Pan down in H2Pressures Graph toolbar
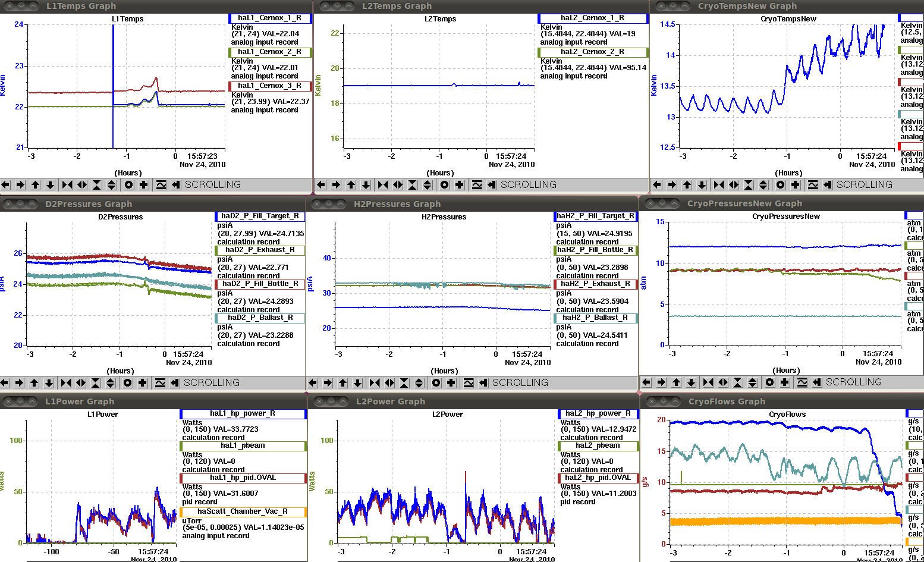The width and height of the screenshot is (924, 562). 358,383
